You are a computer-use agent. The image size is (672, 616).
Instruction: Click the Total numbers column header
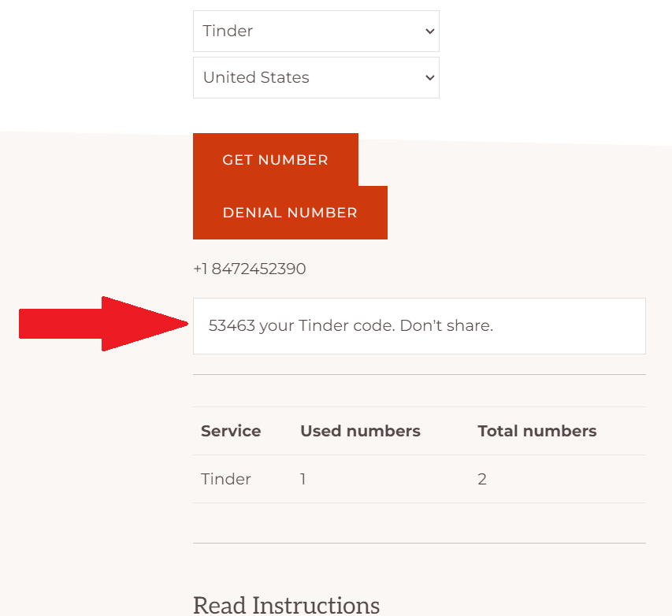coord(536,432)
